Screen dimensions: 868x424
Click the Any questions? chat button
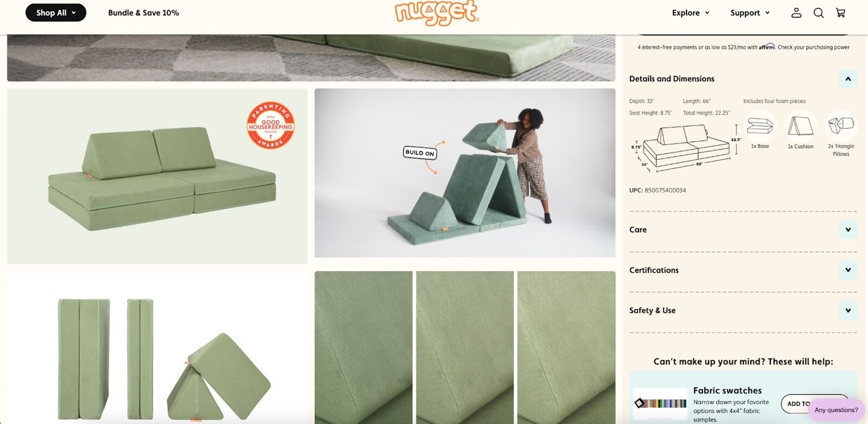click(836, 410)
